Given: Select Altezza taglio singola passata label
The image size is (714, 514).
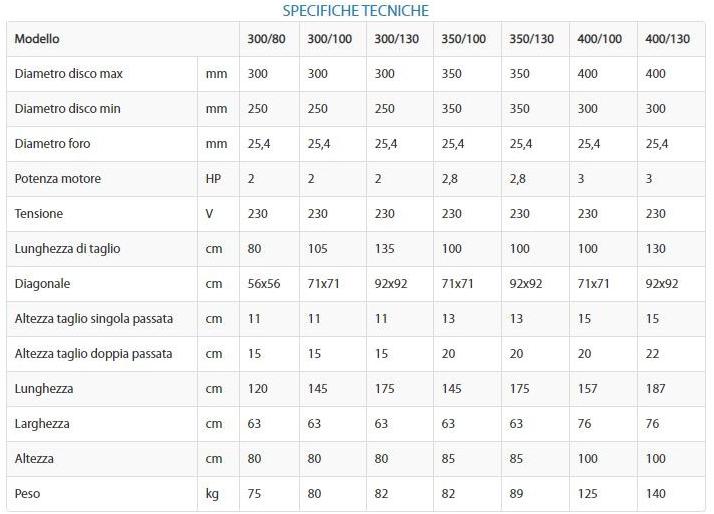Looking at the screenshot, I should point(94,319).
